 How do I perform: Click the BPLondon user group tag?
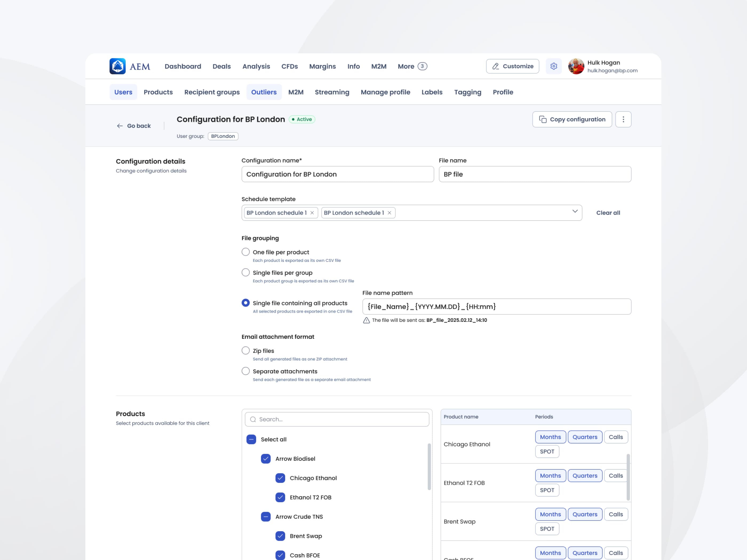pyautogui.click(x=223, y=136)
